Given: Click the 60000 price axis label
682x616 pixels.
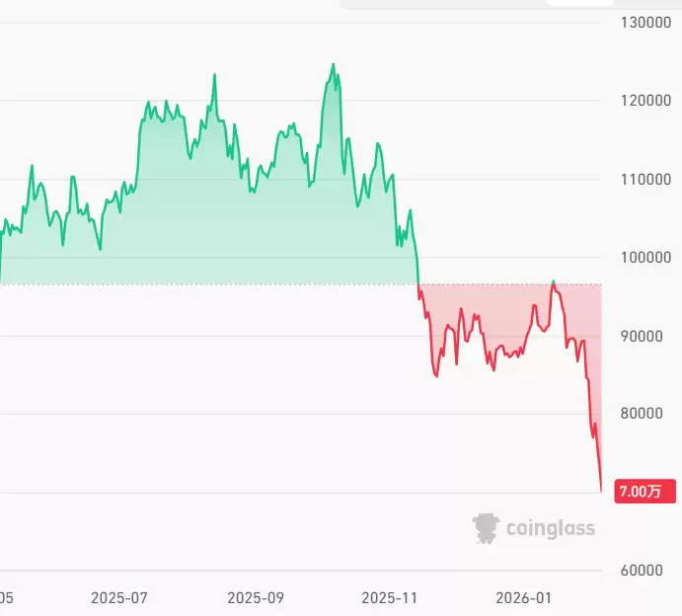Looking at the screenshot, I should (x=647, y=571).
